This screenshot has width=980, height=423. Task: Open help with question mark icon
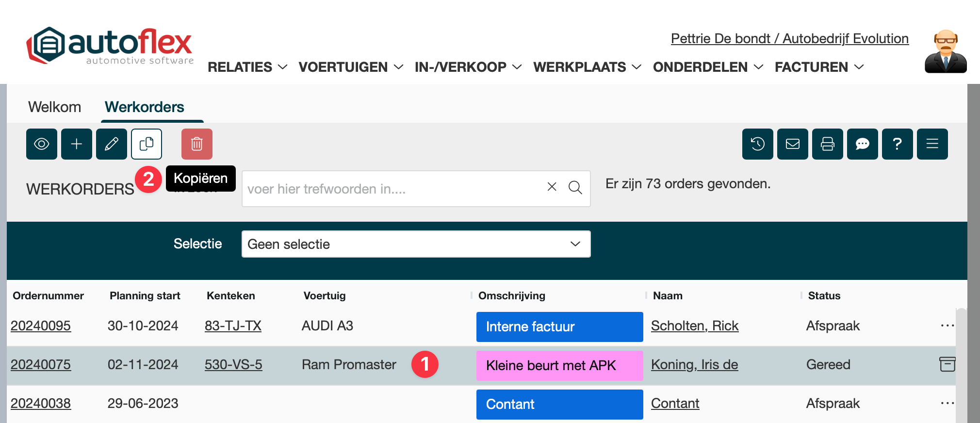[898, 144]
